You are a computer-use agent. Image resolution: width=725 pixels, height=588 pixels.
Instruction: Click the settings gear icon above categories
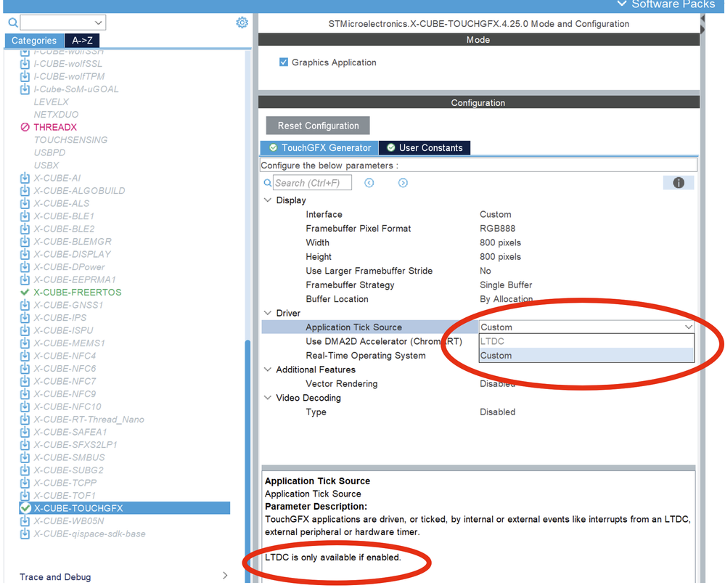point(242,23)
